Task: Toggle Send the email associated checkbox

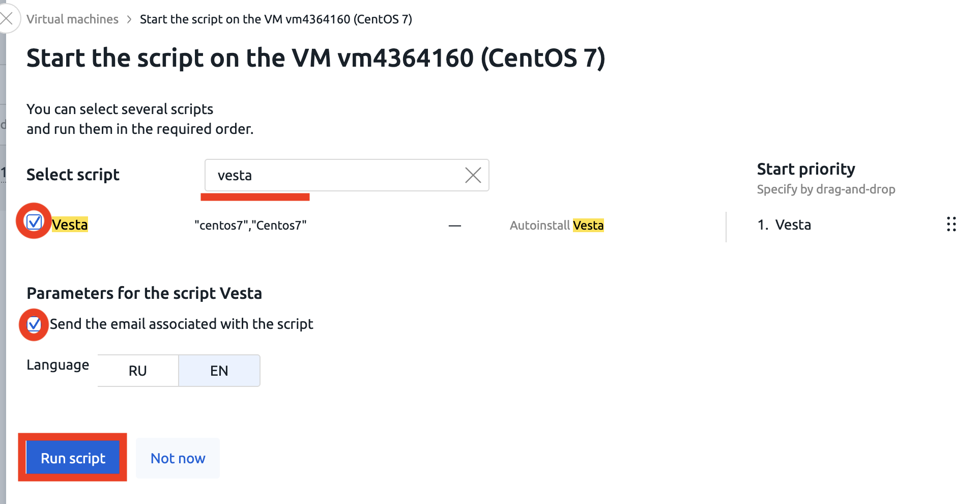Action: [34, 324]
